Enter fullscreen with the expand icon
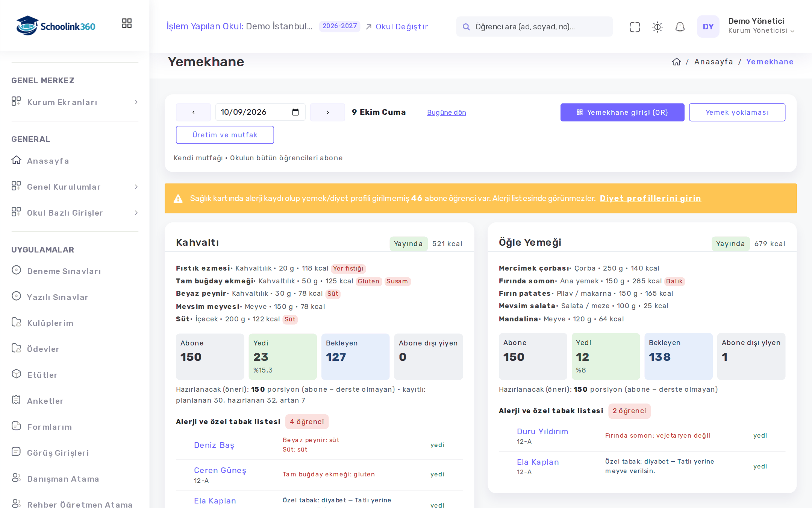 coord(635,27)
